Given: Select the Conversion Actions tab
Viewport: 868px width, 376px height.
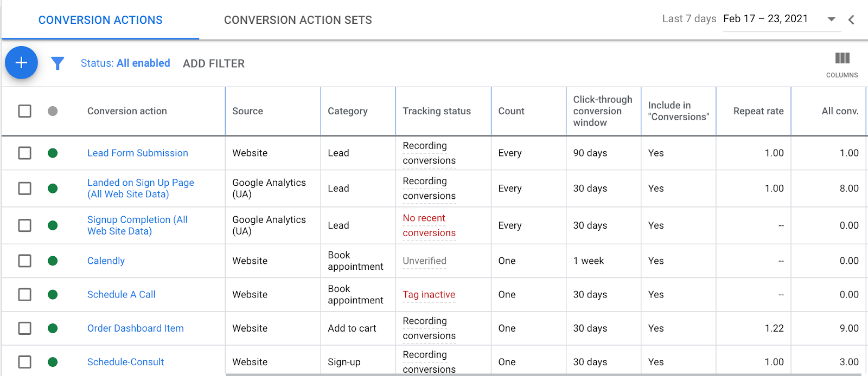Looking at the screenshot, I should pos(100,20).
